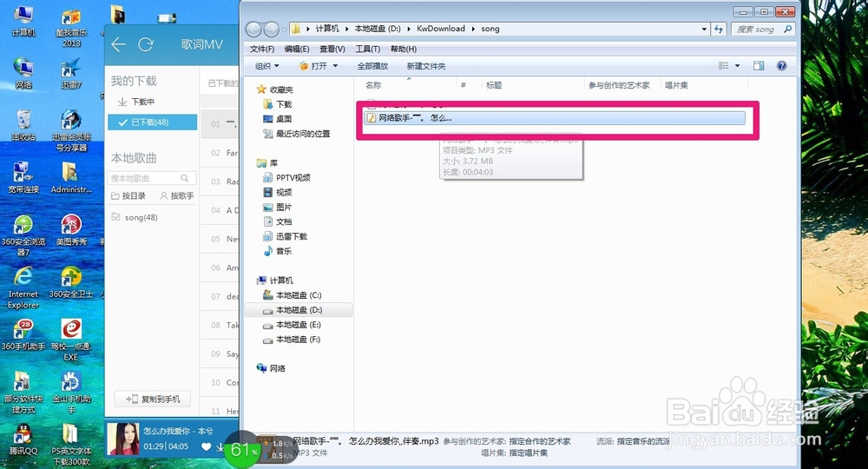Image resolution: width=868 pixels, height=469 pixels.
Task: Change the view mode icon
Action: coord(724,65)
